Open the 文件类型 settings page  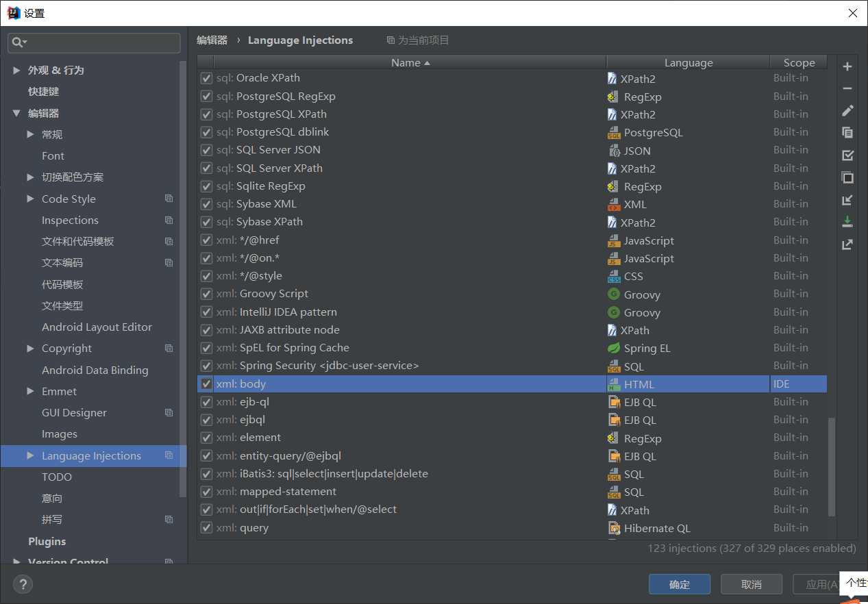point(62,305)
